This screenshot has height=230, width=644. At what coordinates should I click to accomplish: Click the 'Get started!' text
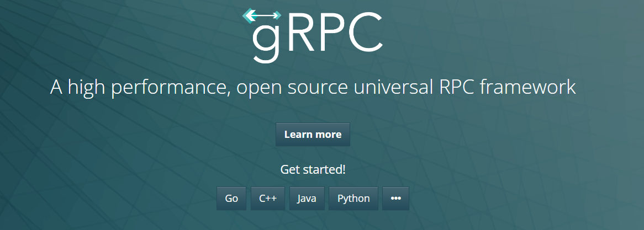313,169
